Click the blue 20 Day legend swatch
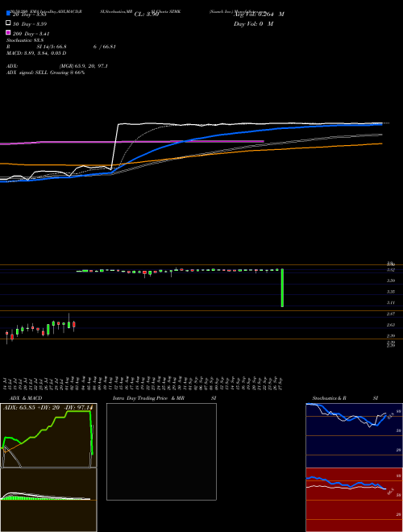The image size is (403, 532). (8, 13)
